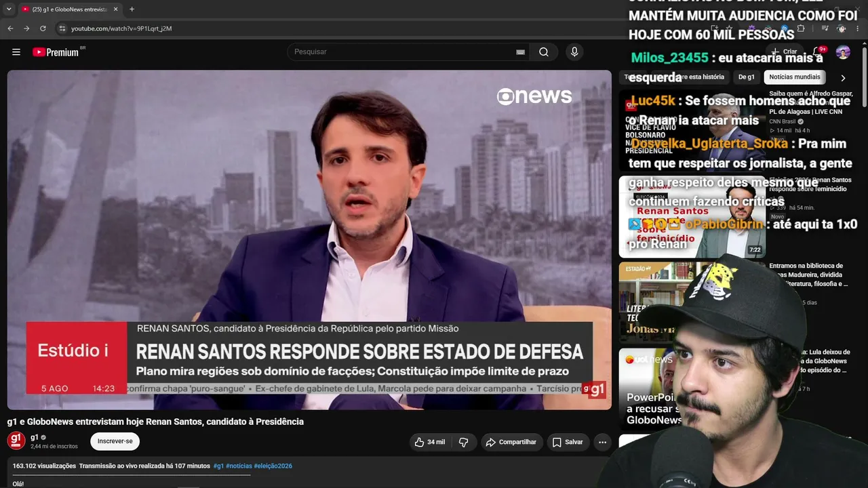Viewport: 868px width, 488px height.
Task: Open the 7:22 Renan Santos feminicídio thumbnail
Action: (692, 217)
